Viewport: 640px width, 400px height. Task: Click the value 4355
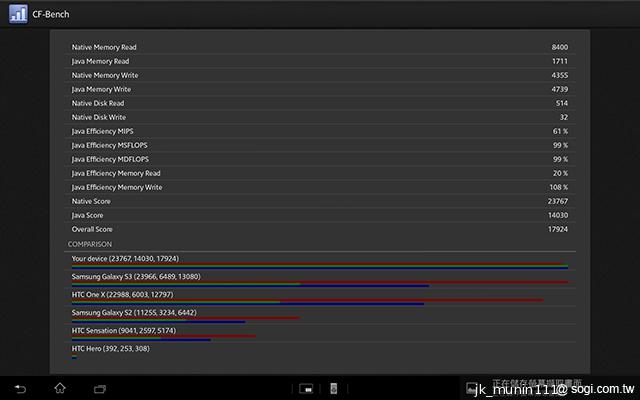coord(560,75)
